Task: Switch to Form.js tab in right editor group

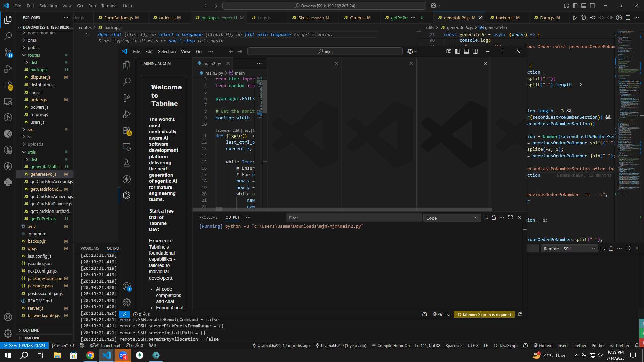Action: 547,18
